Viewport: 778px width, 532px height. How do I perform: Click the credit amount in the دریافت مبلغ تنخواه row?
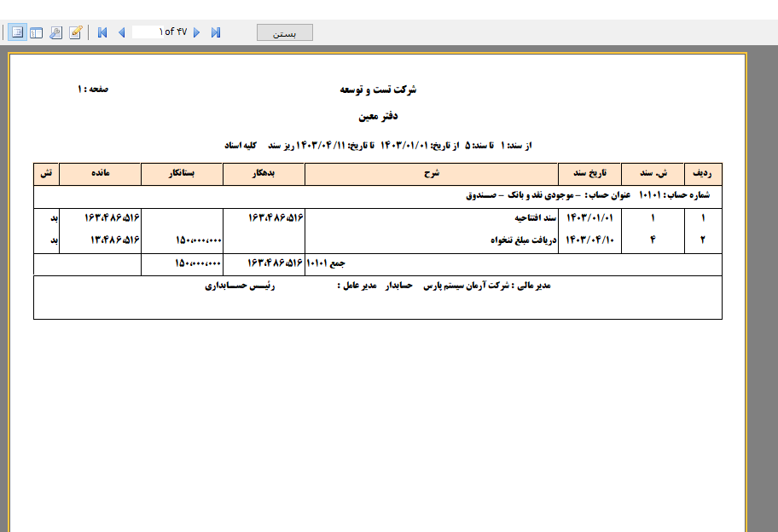198,240
